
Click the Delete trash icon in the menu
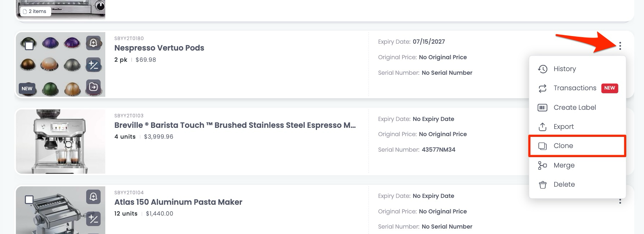pyautogui.click(x=543, y=185)
